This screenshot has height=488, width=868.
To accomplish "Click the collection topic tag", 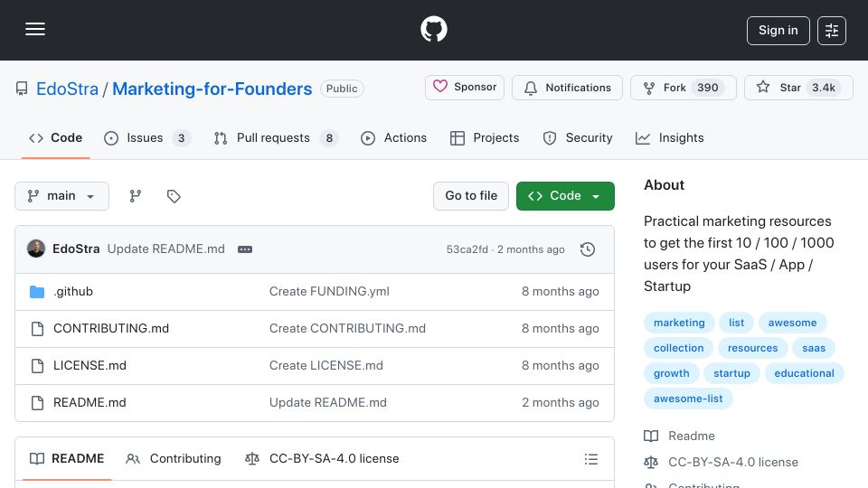I will pyautogui.click(x=679, y=348).
